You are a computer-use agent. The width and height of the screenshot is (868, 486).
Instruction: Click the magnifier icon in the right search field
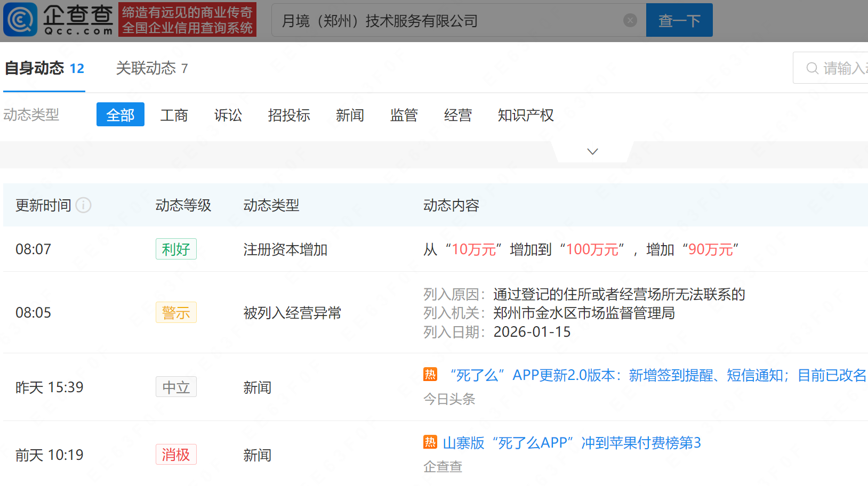[812, 68]
